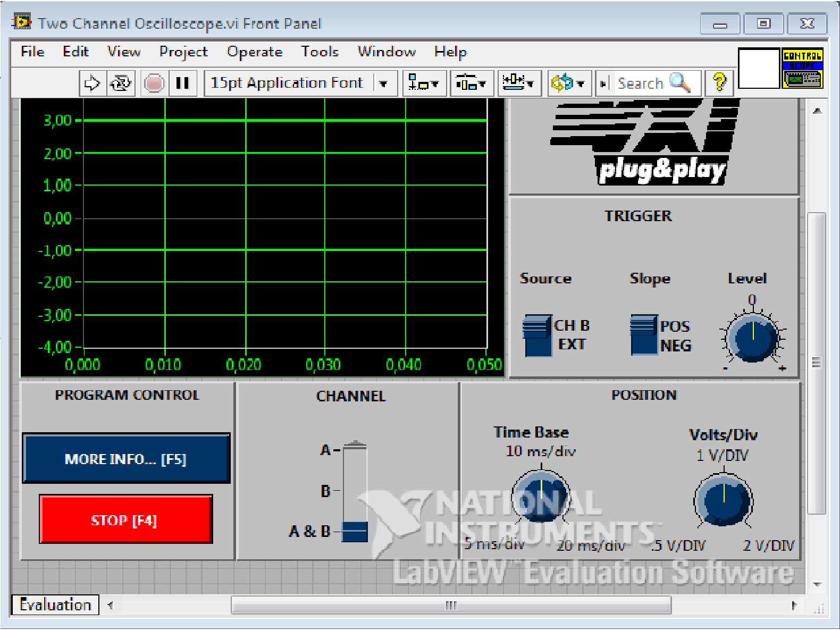840x630 pixels.
Task: Click the search magnifier icon
Action: click(679, 82)
